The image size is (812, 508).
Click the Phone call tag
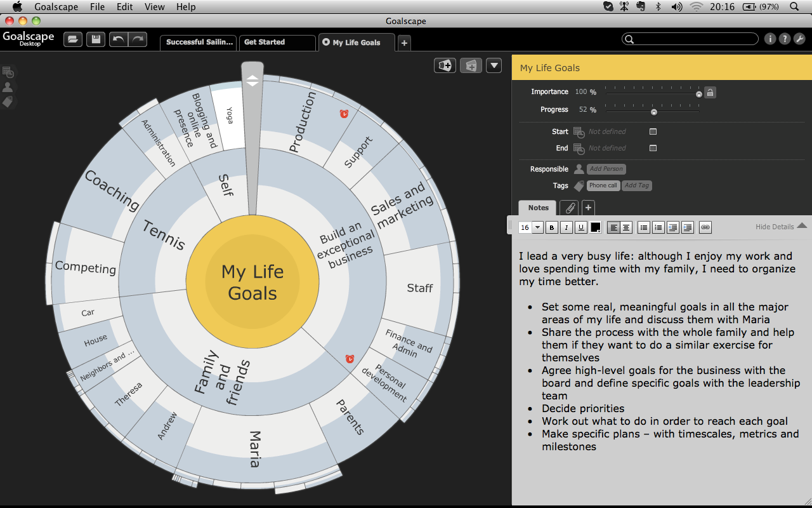[603, 185]
